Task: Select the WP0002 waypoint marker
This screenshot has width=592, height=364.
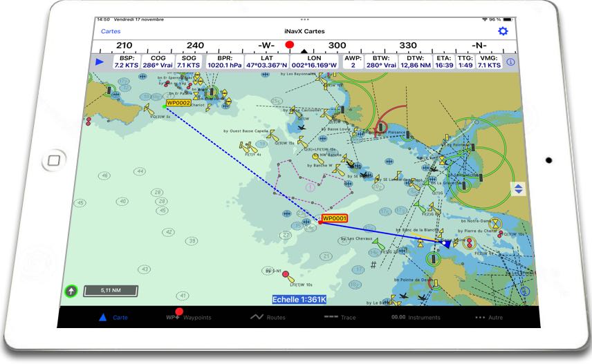Action: [178, 103]
